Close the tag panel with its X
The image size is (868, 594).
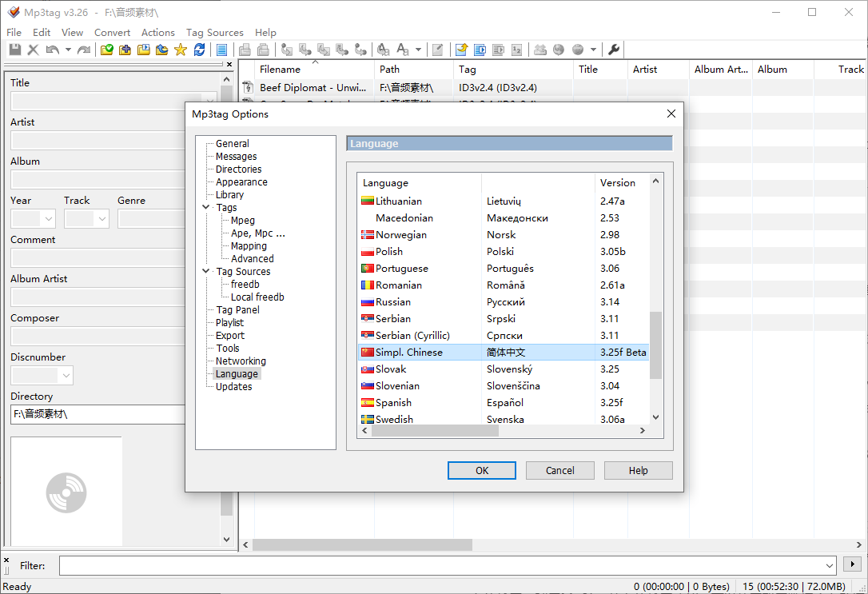click(229, 65)
